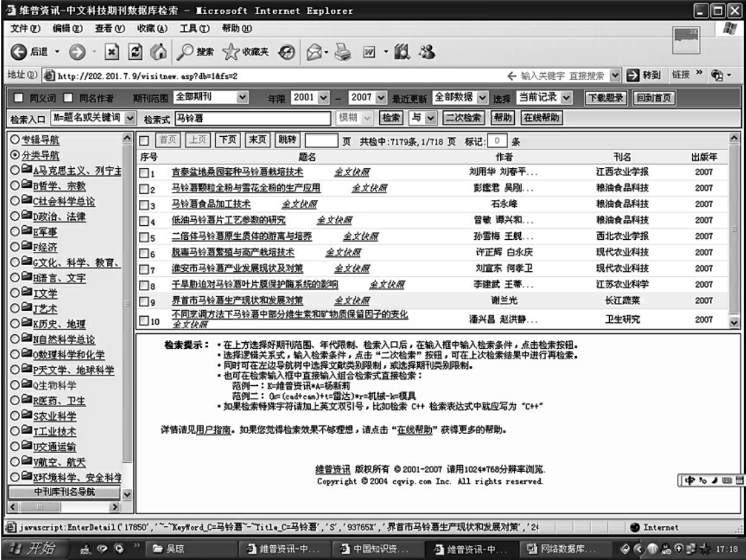Click the language bar 中 icon
The width and height of the screenshot is (746, 560).
tap(690, 480)
